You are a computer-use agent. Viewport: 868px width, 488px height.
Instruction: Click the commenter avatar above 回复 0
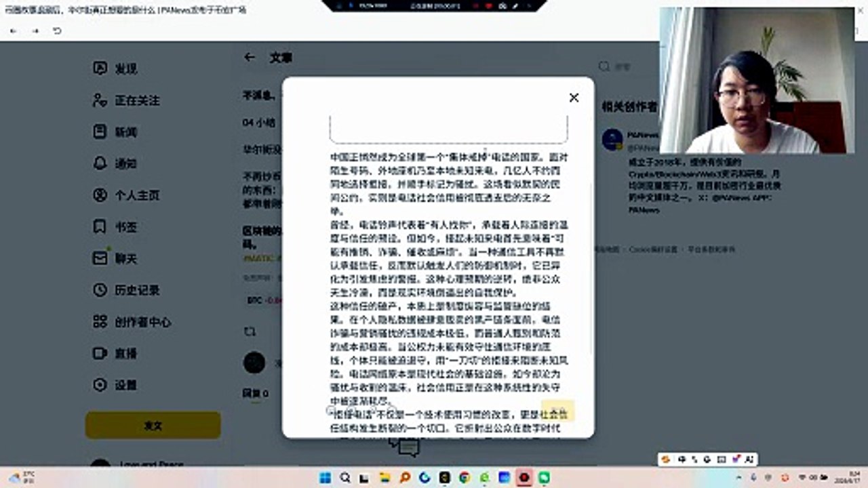point(254,363)
